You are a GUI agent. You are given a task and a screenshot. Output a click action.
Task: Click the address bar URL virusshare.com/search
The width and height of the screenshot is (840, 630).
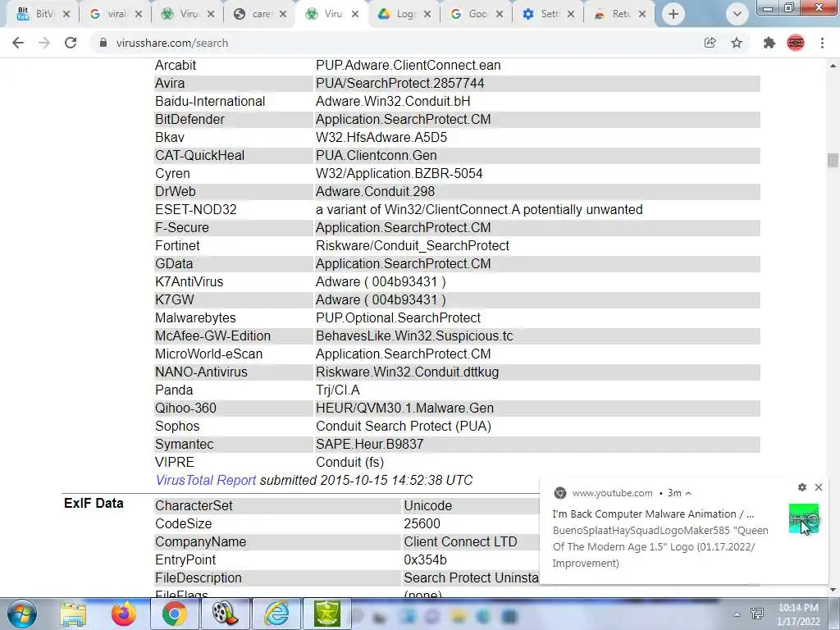click(172, 43)
